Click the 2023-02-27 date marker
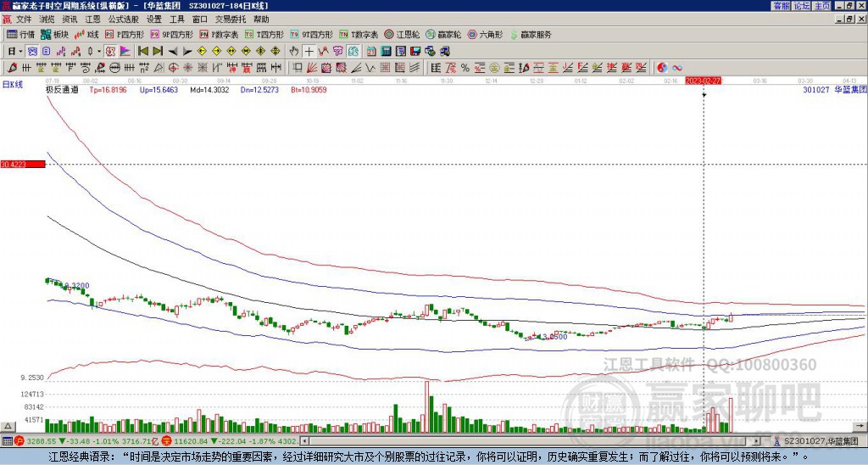Screen dimensions: 868x465 point(703,81)
